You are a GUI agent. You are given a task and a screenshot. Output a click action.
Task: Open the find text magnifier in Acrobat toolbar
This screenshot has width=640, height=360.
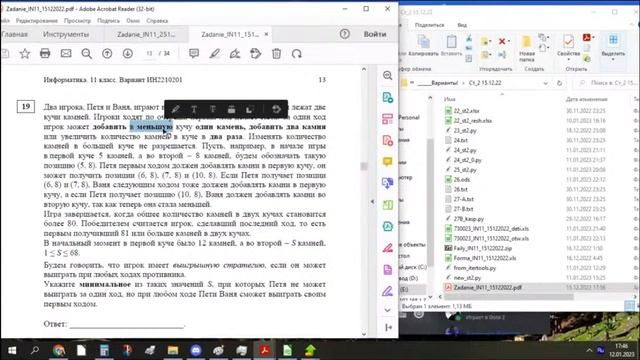[87, 53]
